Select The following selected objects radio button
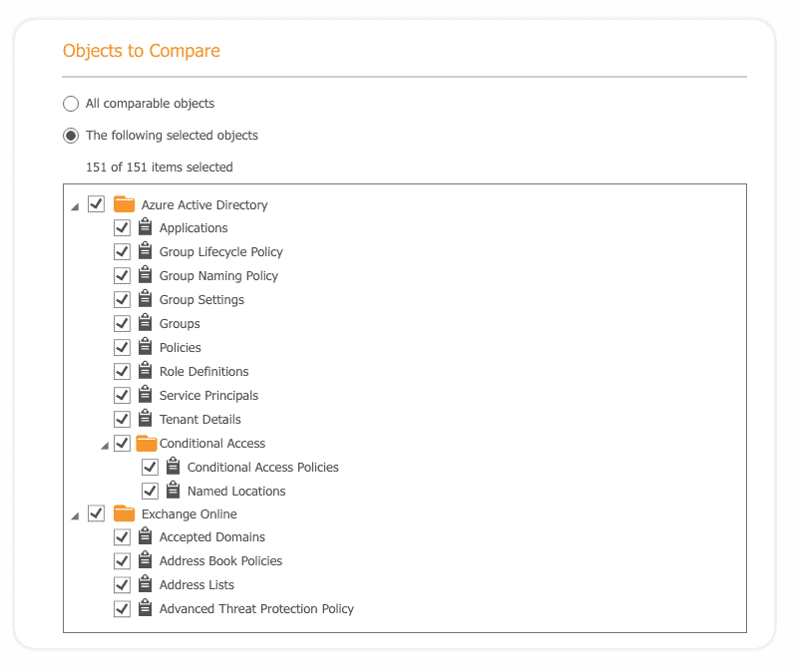Screen dimensions: 798x672 (x=71, y=136)
